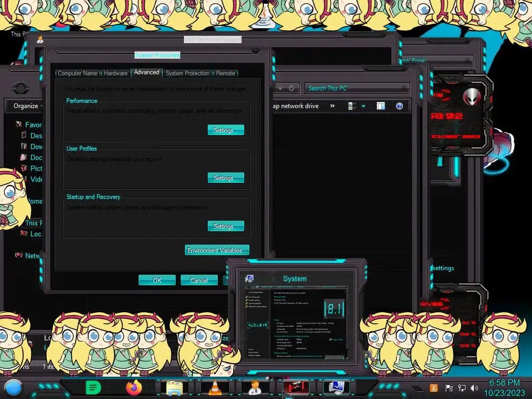Open green notes app in taskbar
The image size is (532, 399).
[x=94, y=388]
